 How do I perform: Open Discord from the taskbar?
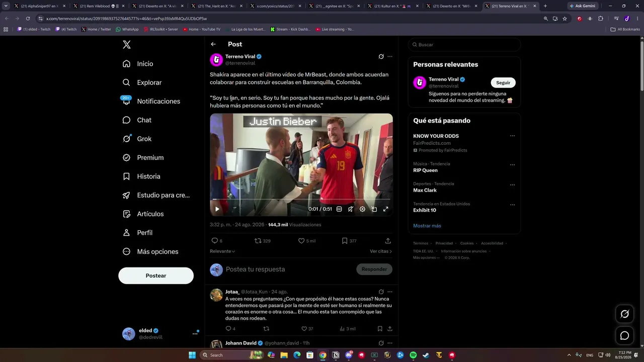point(349,355)
